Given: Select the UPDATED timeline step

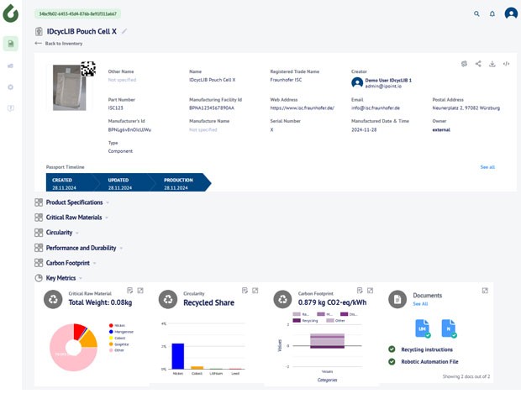Looking at the screenshot, I should 123,182.
